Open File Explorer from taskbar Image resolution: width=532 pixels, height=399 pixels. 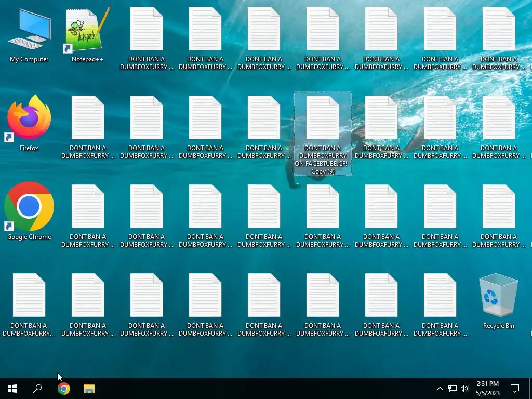click(89, 389)
